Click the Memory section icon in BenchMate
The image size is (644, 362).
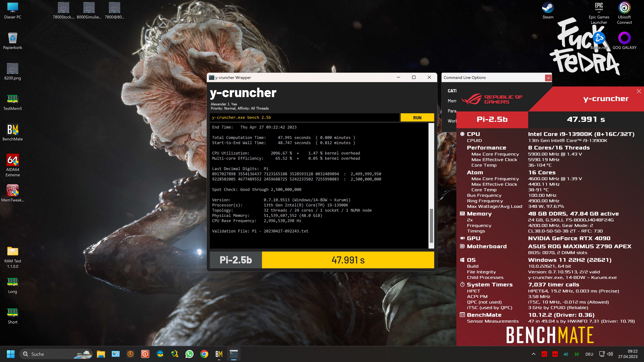click(462, 214)
